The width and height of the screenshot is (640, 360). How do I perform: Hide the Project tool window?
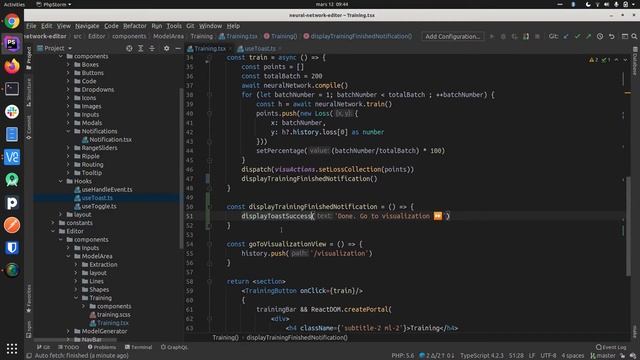(x=178, y=48)
